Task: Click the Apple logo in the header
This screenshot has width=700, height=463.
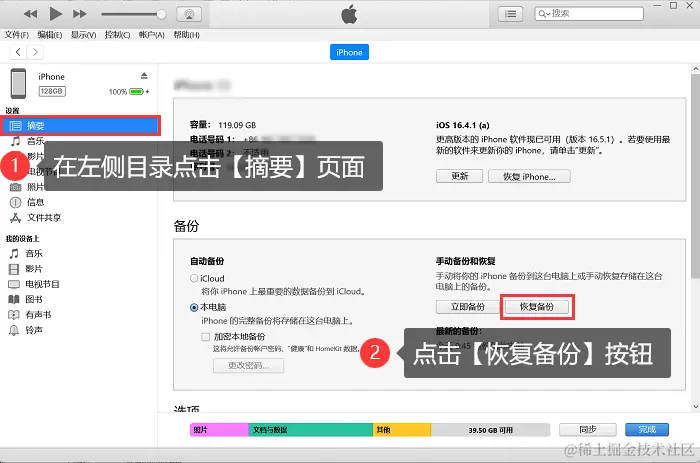Action: (x=349, y=14)
